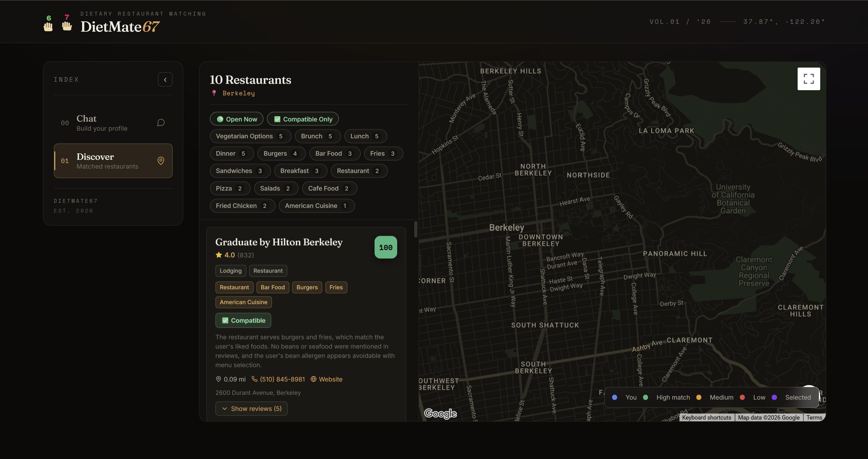Toggle the Open Now filter

coord(237,119)
